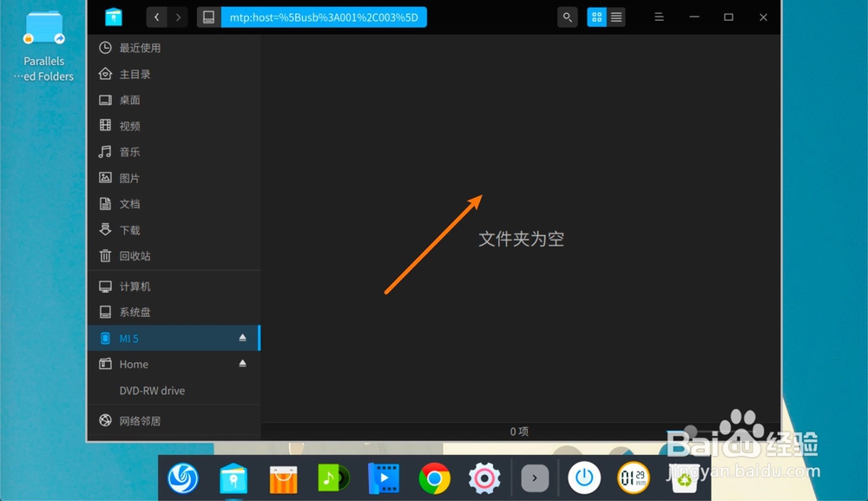Open Parallels Shared Folders desktop icon
Screen dimensions: 868x501
(43, 47)
